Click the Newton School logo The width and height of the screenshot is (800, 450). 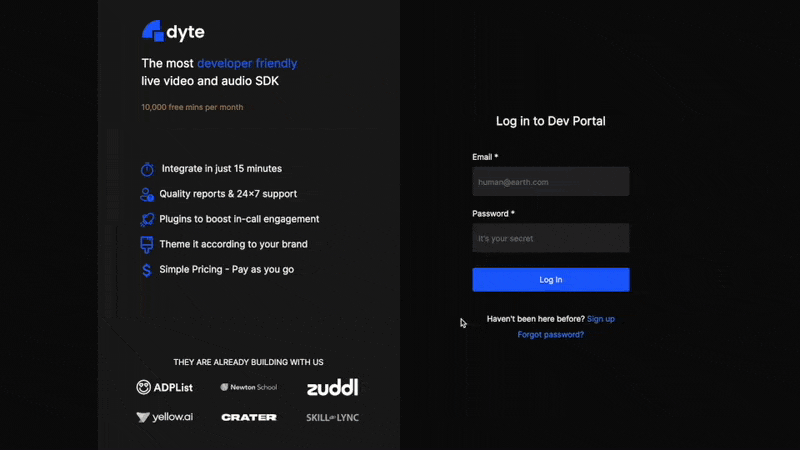click(248, 387)
